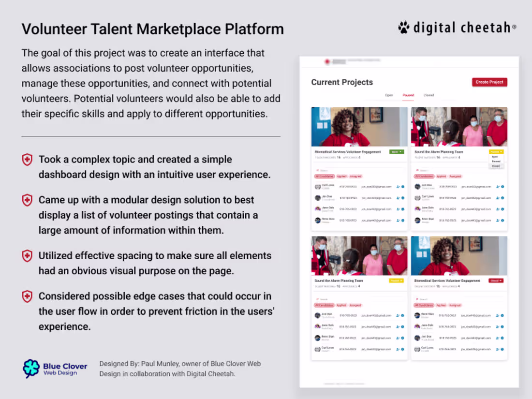Screen dimensions: 532x399
Task: Click the add-person icon next to Rene Stan
Action: tap(398, 220)
